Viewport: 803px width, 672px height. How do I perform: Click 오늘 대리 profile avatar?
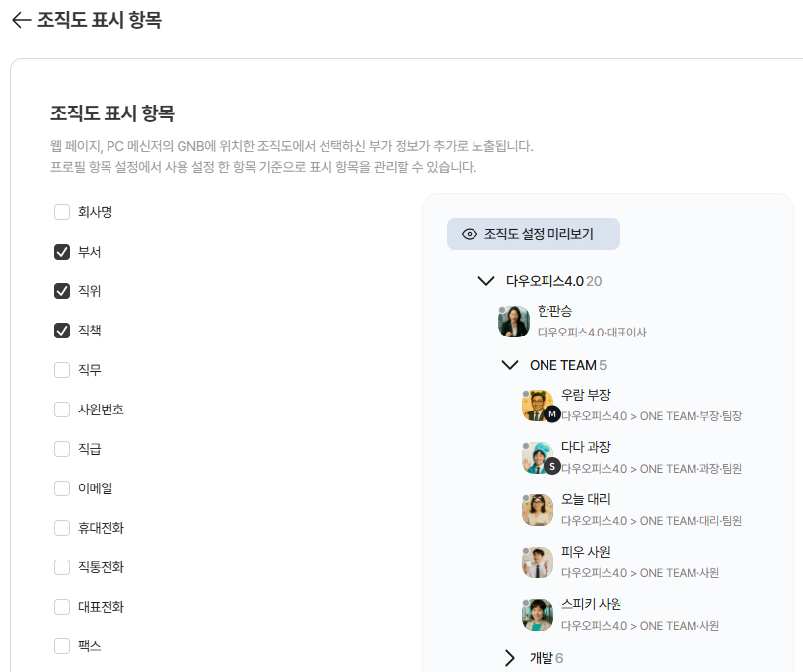tap(538, 510)
